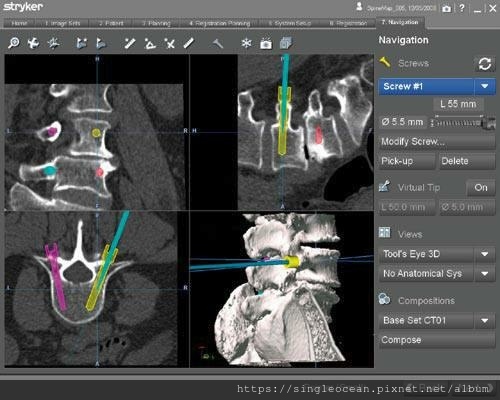Click the Navigation panel heading
500x400 pixels.
pos(403,40)
